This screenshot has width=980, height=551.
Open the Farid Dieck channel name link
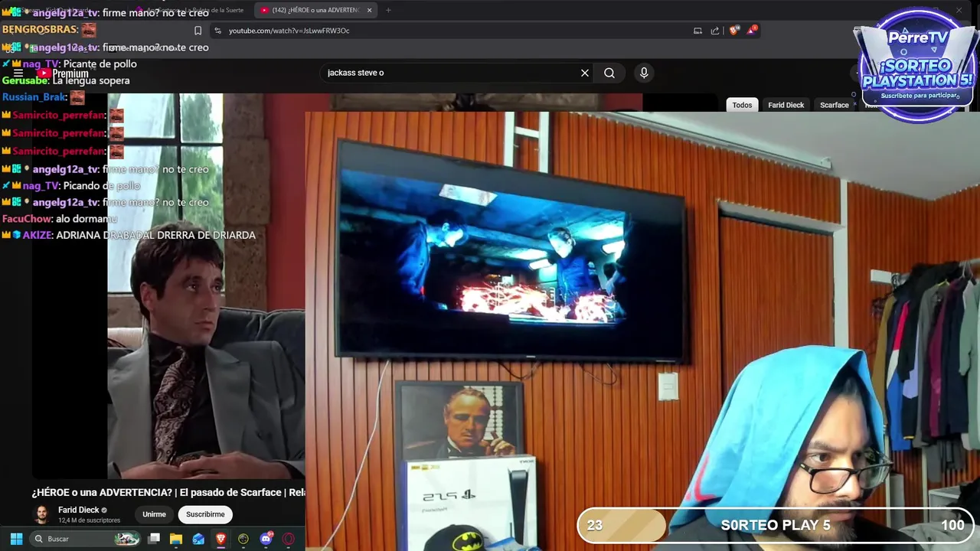click(x=79, y=510)
